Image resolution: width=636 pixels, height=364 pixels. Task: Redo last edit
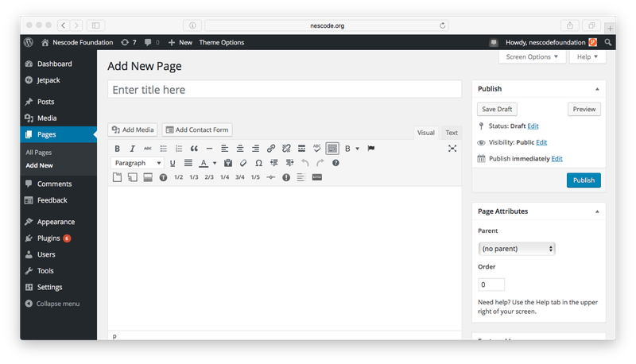tap(320, 163)
